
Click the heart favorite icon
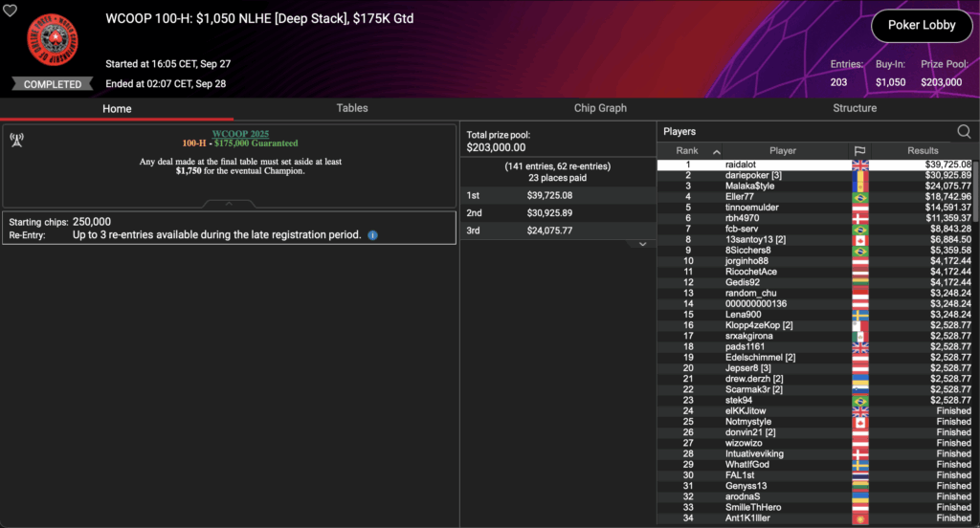coord(10,11)
